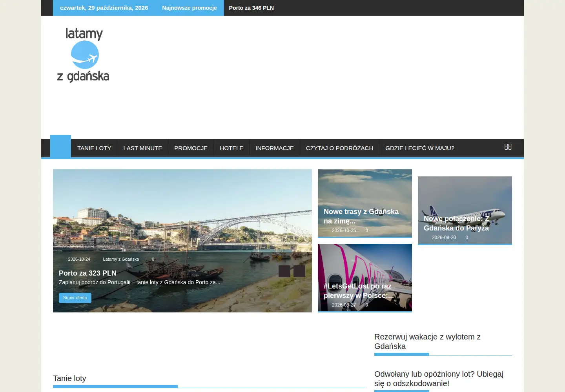Open Czytaj o podróżach page
Screen dimensions: 565x392
tap(340, 148)
